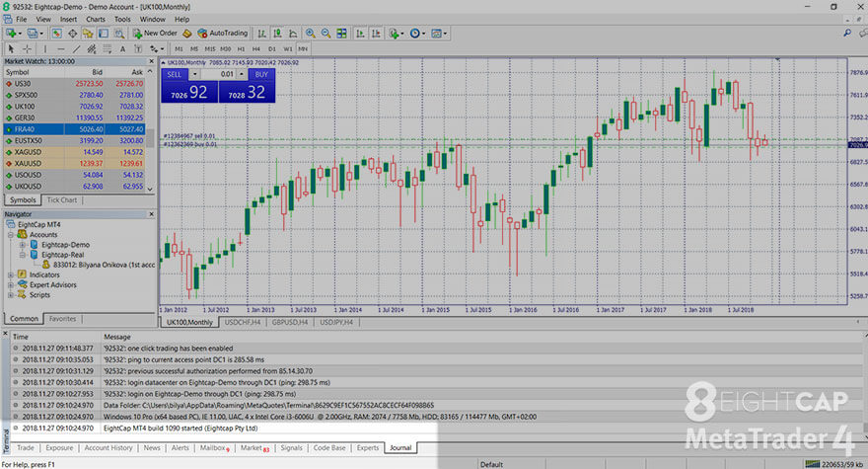Open the arrows objects dropdown
This screenshot has height=469, width=868.
pos(157,48)
